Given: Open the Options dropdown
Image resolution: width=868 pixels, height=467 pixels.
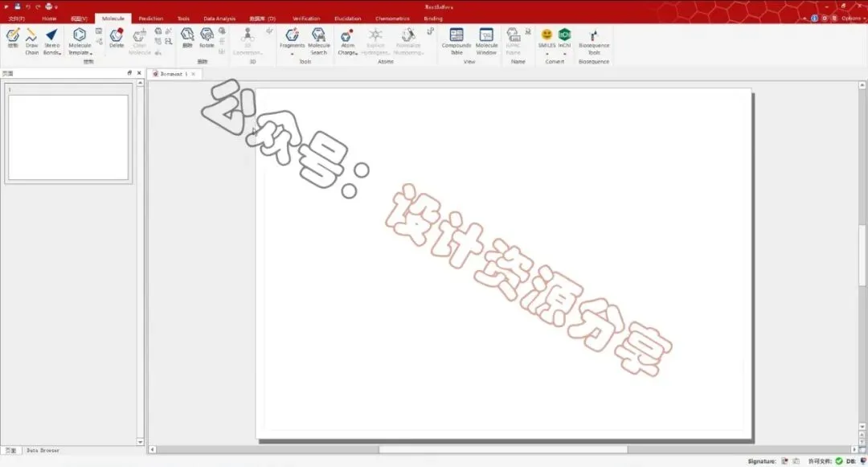Looking at the screenshot, I should [x=853, y=18].
